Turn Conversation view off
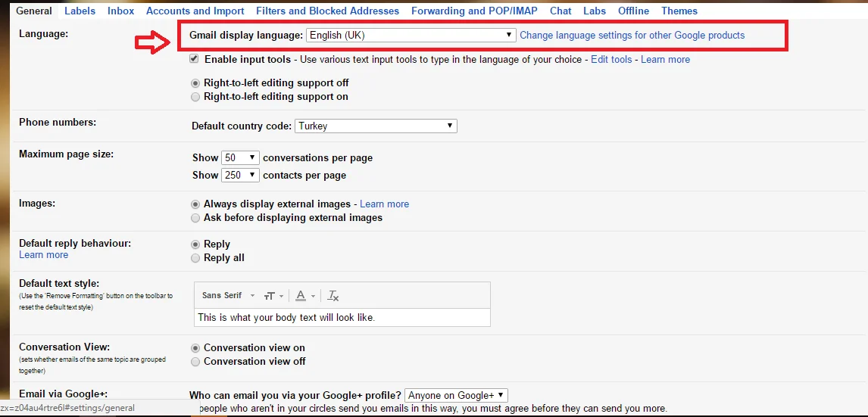 195,362
